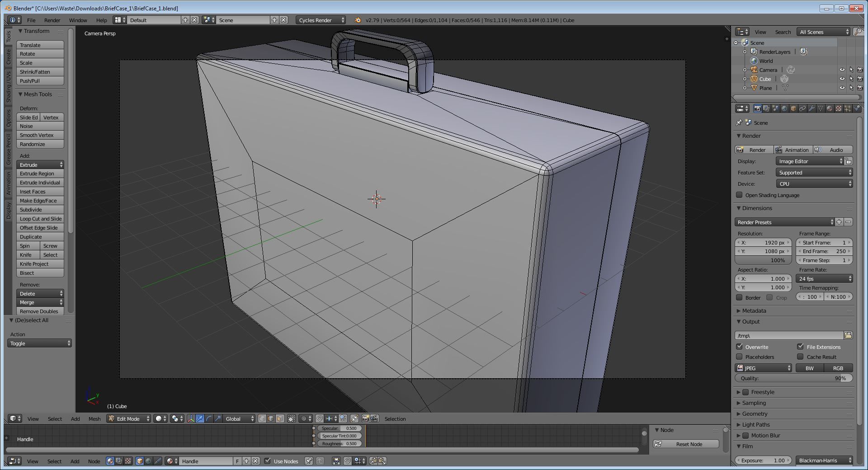Select the Texture checker icon in Properties

[838, 108]
